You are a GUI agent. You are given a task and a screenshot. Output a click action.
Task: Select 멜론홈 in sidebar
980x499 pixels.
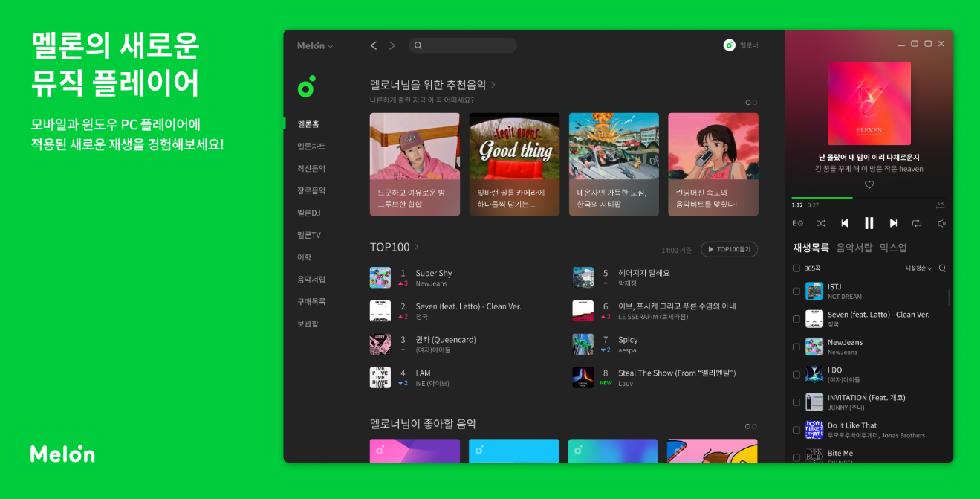click(308, 124)
